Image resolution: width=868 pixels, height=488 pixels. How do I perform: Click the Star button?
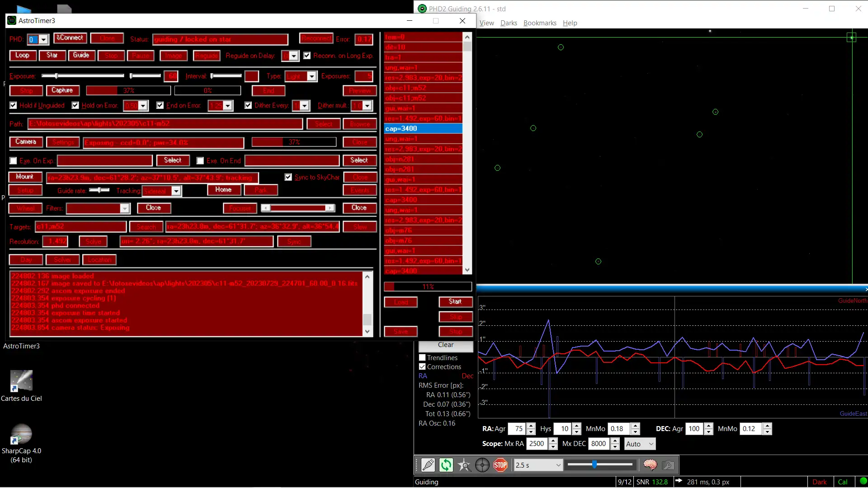[x=52, y=55]
